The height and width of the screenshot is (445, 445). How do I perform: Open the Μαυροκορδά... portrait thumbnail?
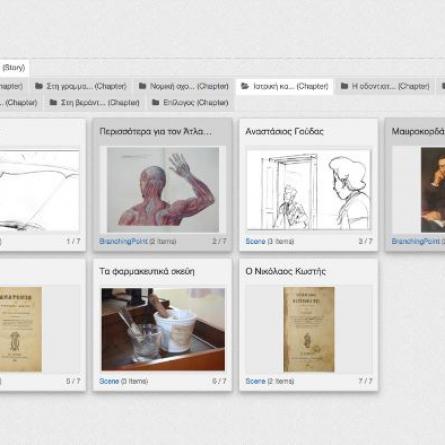pyautogui.click(x=433, y=190)
